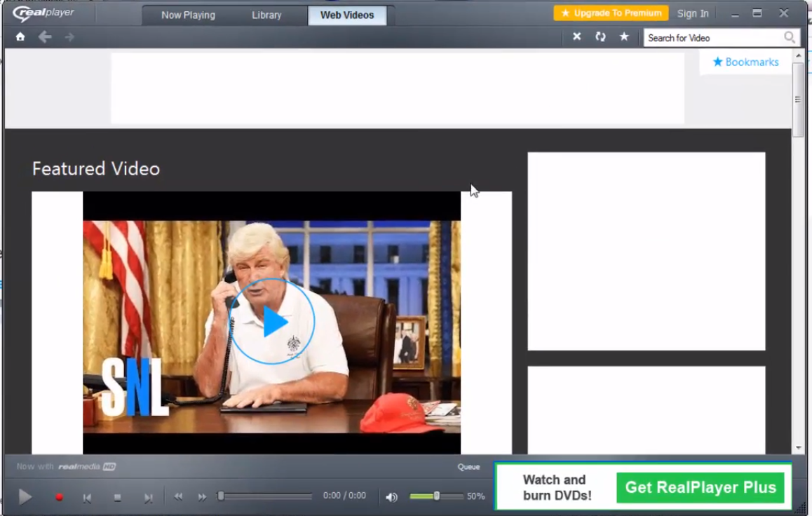Screen dimensions: 812x516
Task: Skip to next track
Action: 148,497
